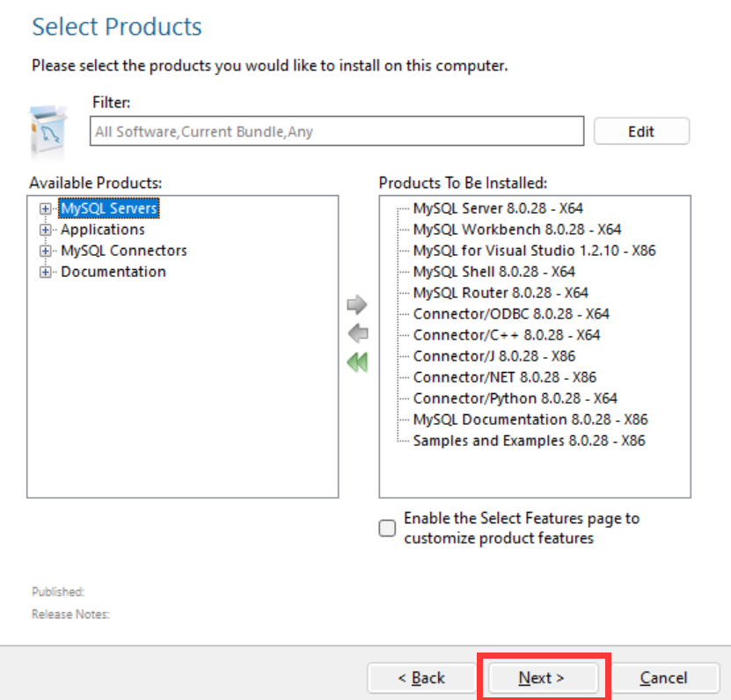This screenshot has width=731, height=700.
Task: Select Connector/Python 8.0.28 - X64 item
Action: click(515, 398)
